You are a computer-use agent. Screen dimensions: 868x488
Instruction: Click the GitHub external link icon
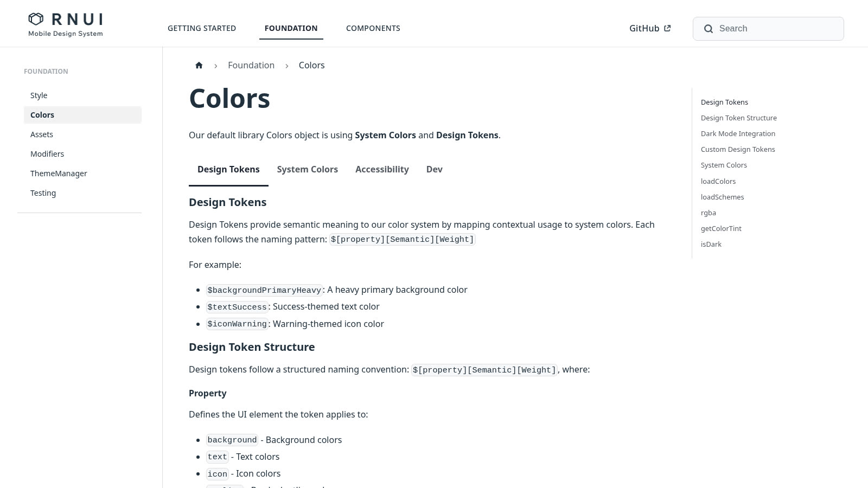click(667, 28)
